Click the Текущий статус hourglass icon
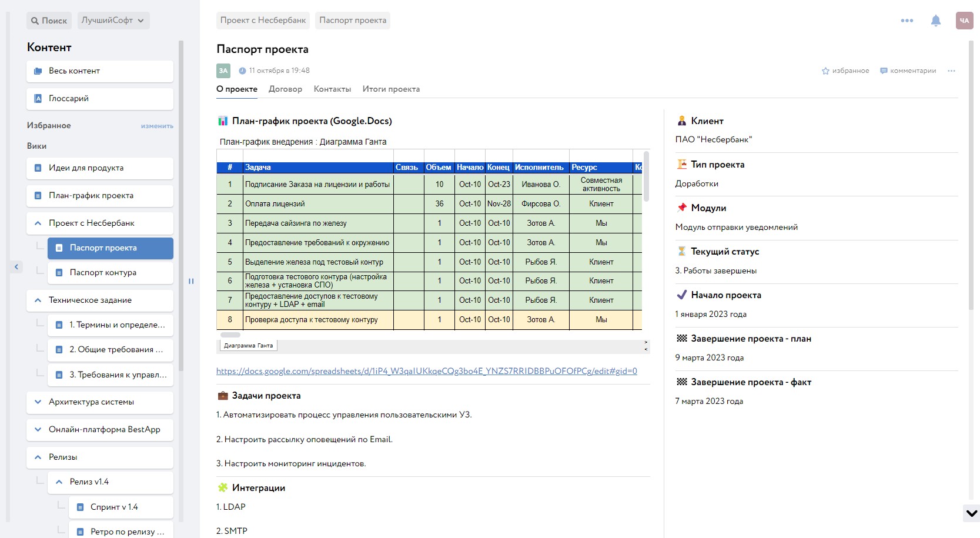980x538 pixels. [x=682, y=252]
